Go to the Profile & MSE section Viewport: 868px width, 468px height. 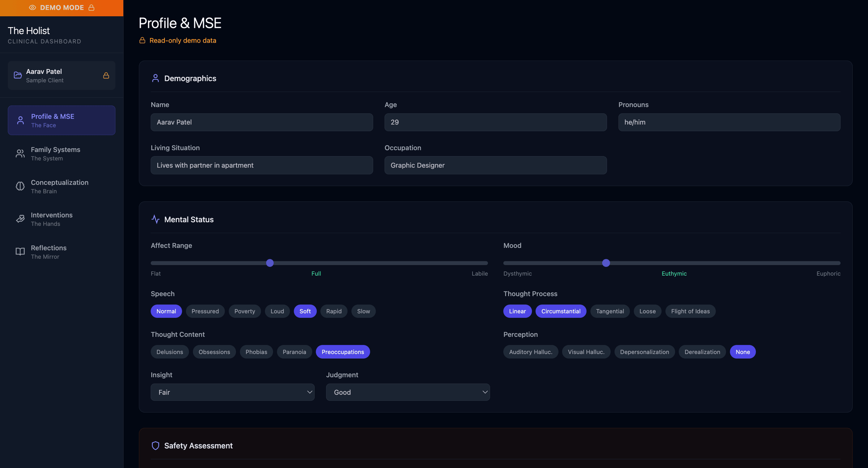pos(61,121)
